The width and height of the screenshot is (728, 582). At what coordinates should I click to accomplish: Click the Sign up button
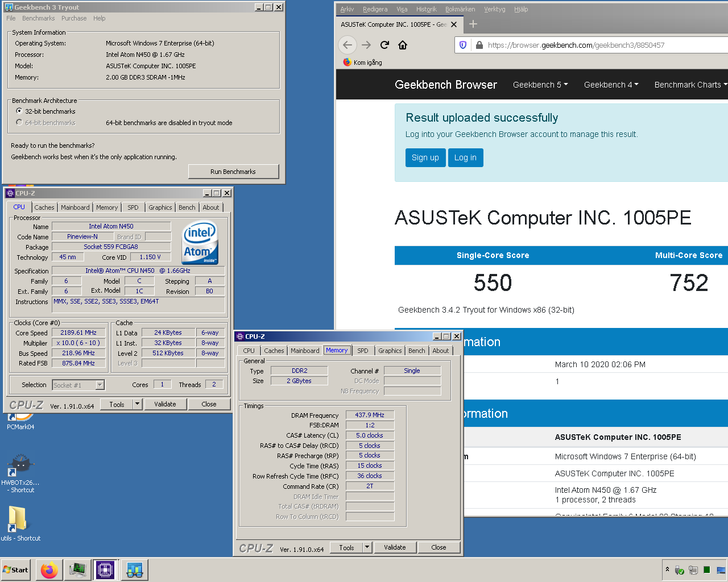click(425, 157)
